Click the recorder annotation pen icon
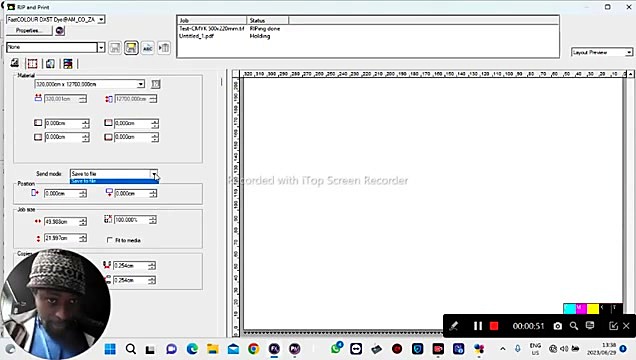Viewport: 636px width, 360px height. coord(454,326)
